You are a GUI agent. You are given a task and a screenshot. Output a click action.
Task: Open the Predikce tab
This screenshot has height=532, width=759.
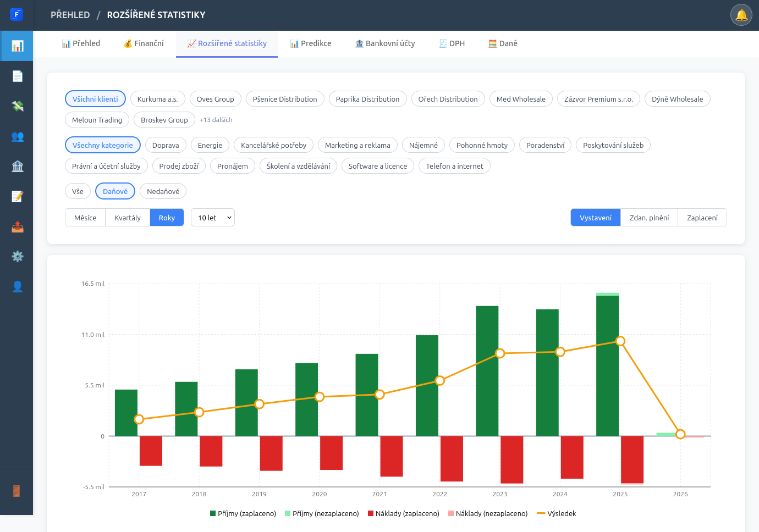pos(311,43)
